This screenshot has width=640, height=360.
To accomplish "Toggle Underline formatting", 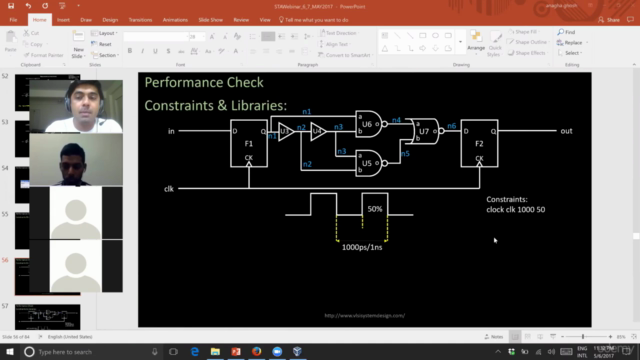I will 155,51.
